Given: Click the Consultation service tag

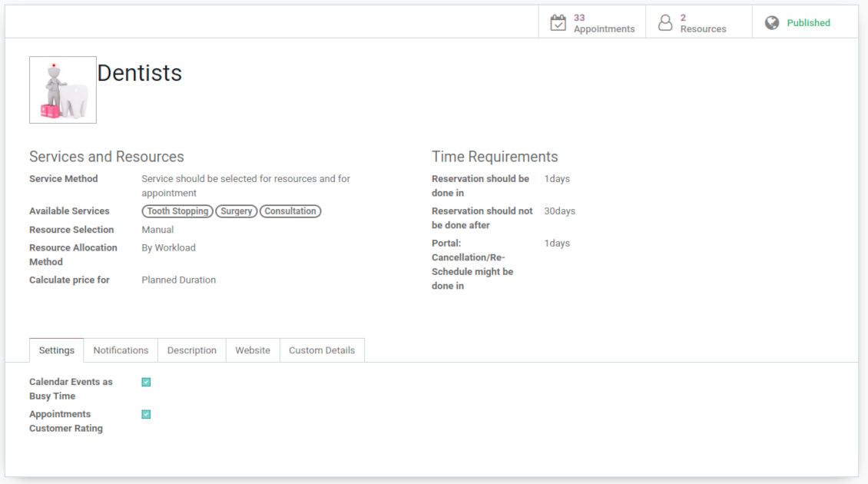Looking at the screenshot, I should (290, 211).
